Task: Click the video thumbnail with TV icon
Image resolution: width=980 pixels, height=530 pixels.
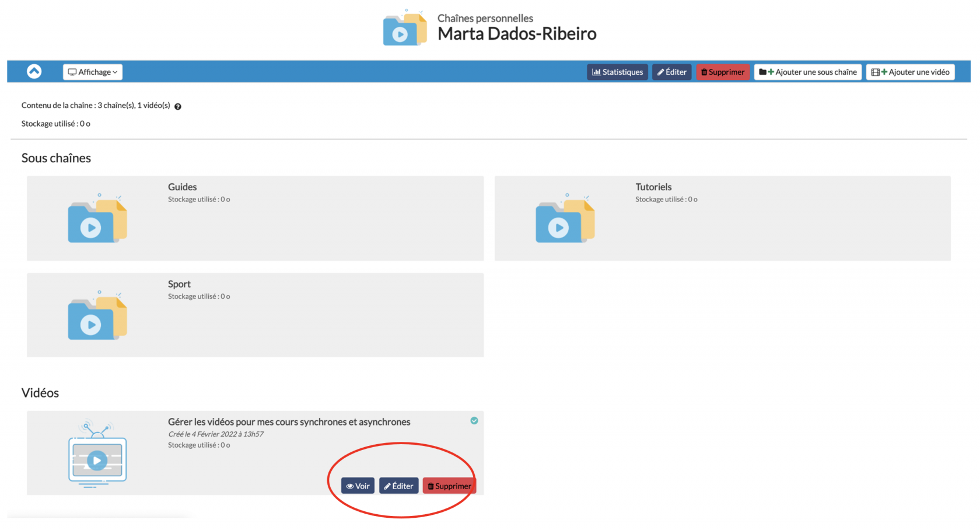Action: pos(97,454)
